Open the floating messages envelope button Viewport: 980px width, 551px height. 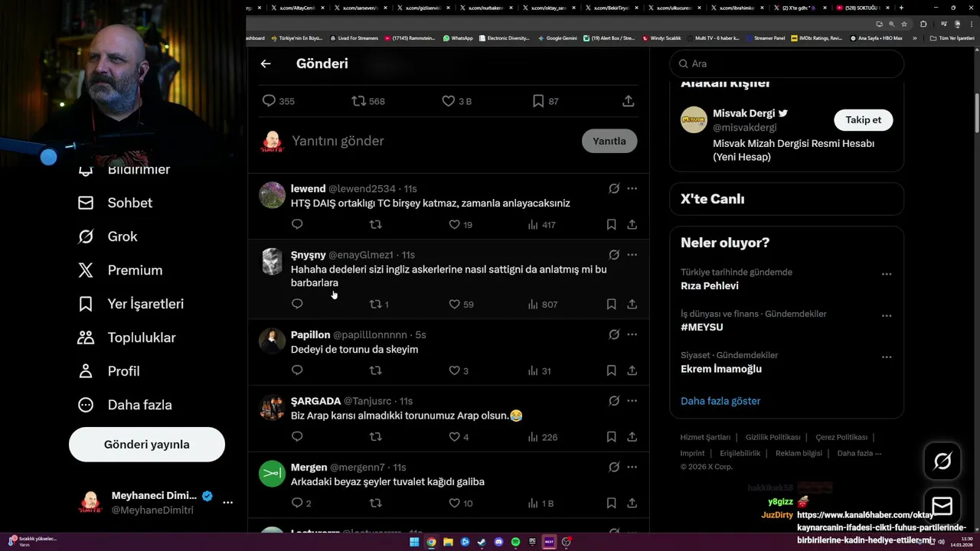pos(942,507)
